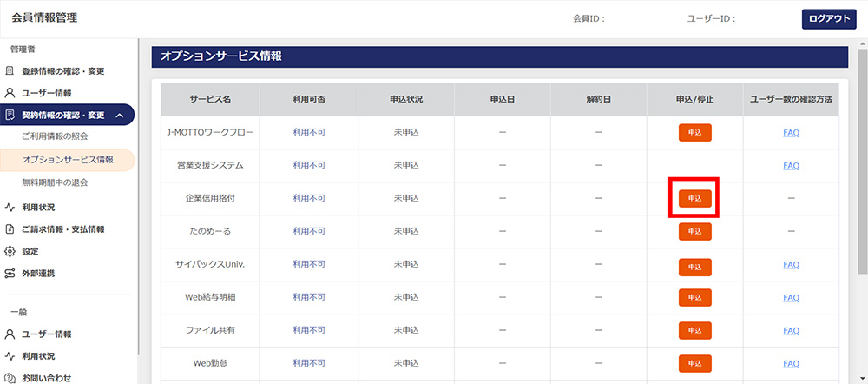Click the usage status pulse icon under admin
The image size is (868, 384).
[10, 208]
